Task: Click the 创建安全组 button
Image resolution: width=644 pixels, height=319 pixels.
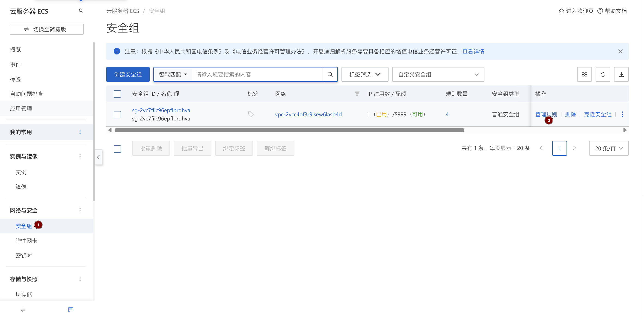Action: [128, 74]
